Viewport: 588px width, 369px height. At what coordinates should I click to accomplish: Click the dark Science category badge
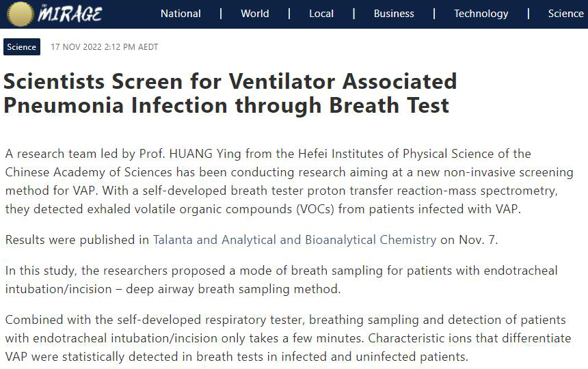[x=22, y=47]
